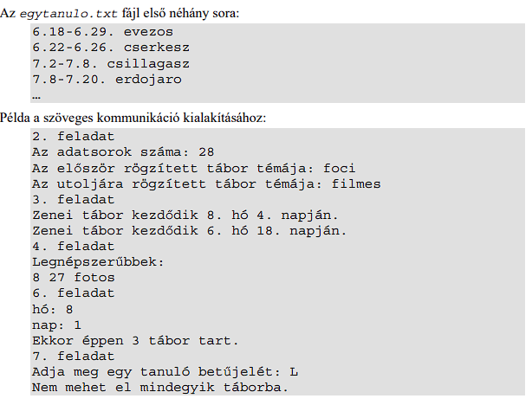Click 'Az adatsorok száma: 28'
Image resolution: width=532 pixels, height=405 pixels.
123,152
